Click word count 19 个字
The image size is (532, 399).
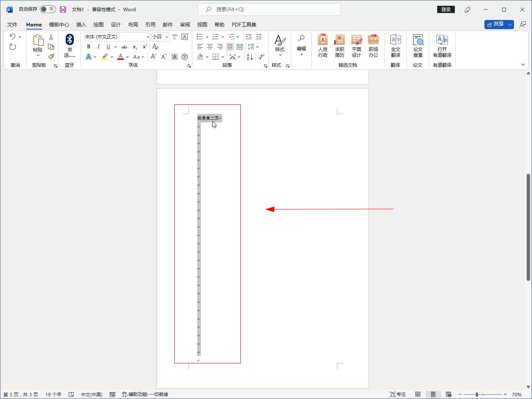[53, 394]
